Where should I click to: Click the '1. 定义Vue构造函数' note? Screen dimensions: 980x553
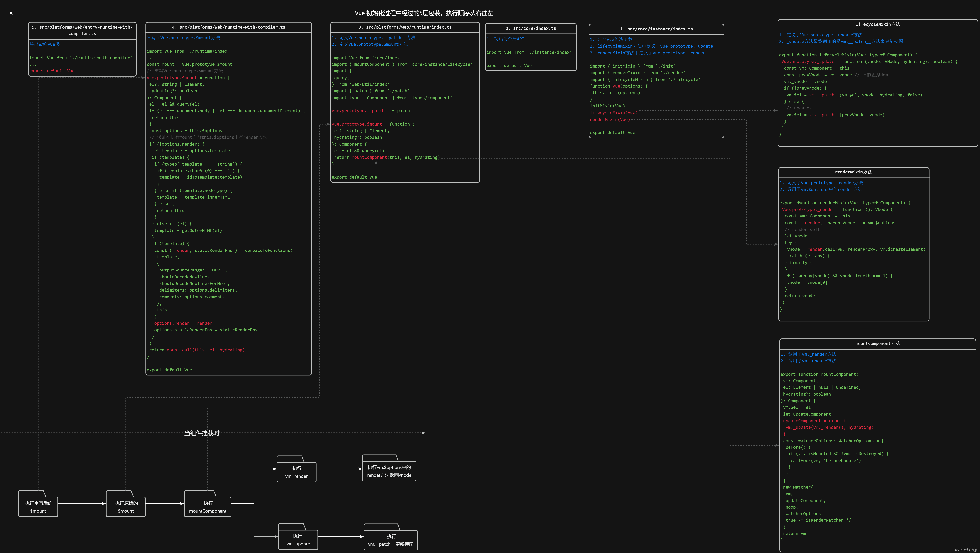coord(611,40)
